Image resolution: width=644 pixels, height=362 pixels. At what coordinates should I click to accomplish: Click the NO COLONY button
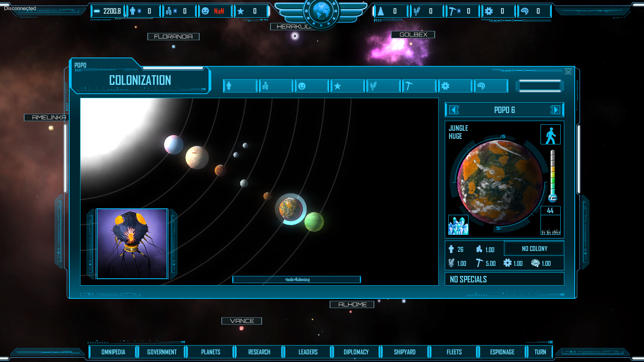click(534, 249)
